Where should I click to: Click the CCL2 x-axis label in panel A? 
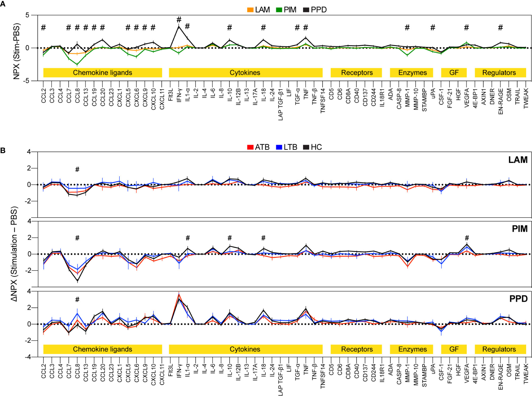43,96
